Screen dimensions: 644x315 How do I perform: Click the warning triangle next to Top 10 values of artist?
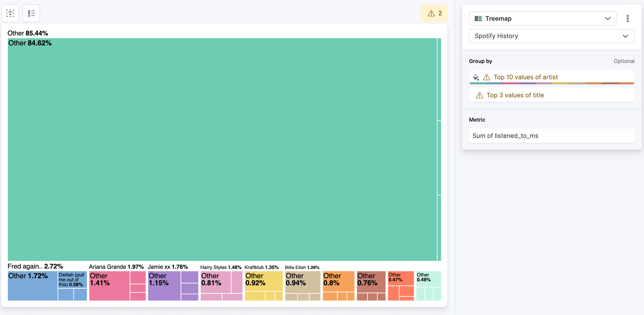tap(486, 77)
